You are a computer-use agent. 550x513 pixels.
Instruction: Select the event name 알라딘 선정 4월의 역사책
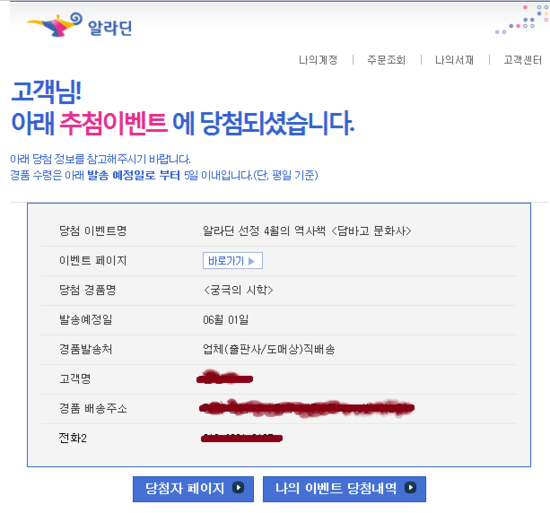point(264,231)
